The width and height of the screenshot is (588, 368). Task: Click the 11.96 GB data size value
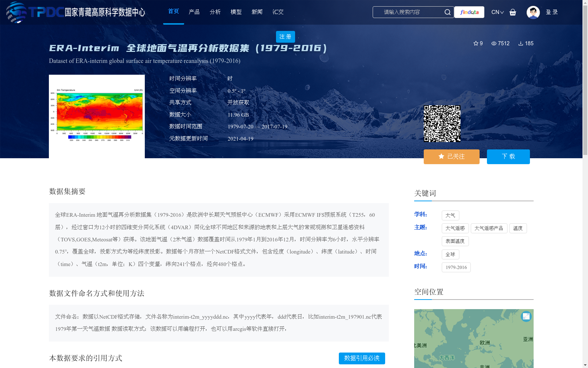(238, 115)
